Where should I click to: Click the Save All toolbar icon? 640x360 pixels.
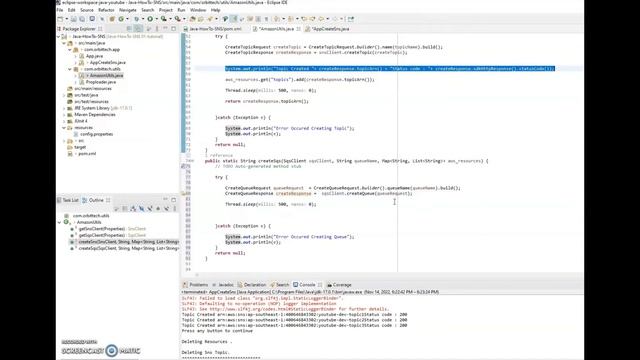tap(82, 19)
